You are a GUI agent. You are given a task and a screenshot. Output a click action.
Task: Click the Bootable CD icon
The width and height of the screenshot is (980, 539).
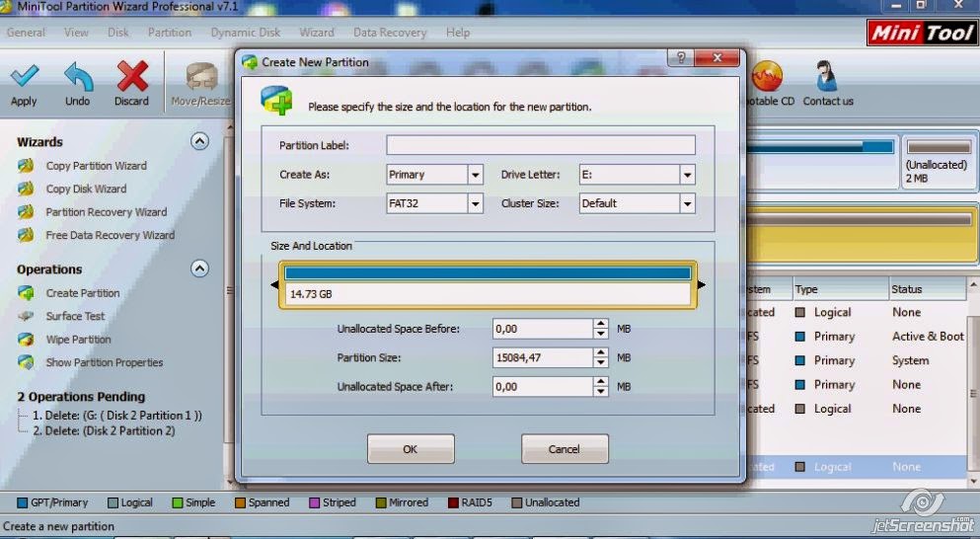pos(767,76)
